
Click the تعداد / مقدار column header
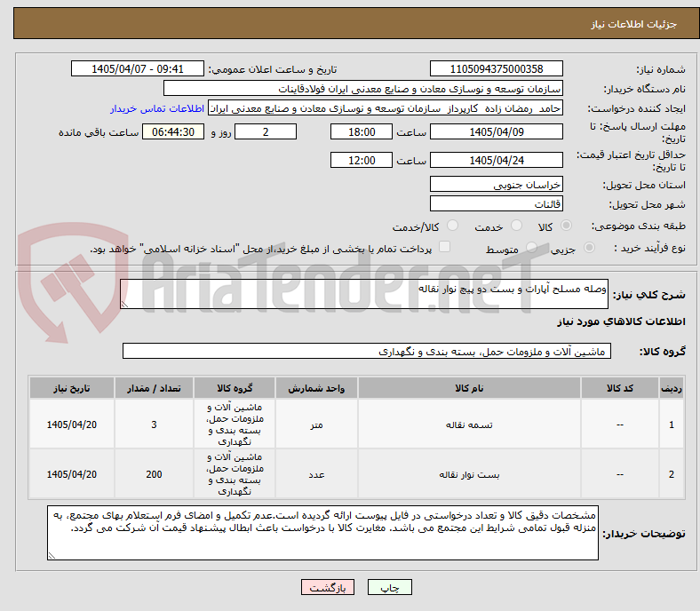point(154,388)
